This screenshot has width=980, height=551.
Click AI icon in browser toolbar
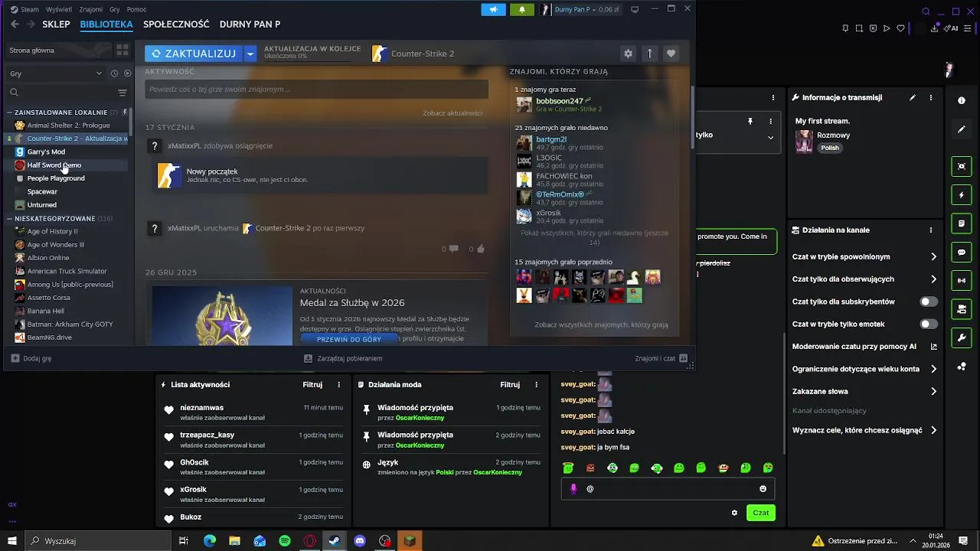pyautogui.click(x=952, y=28)
